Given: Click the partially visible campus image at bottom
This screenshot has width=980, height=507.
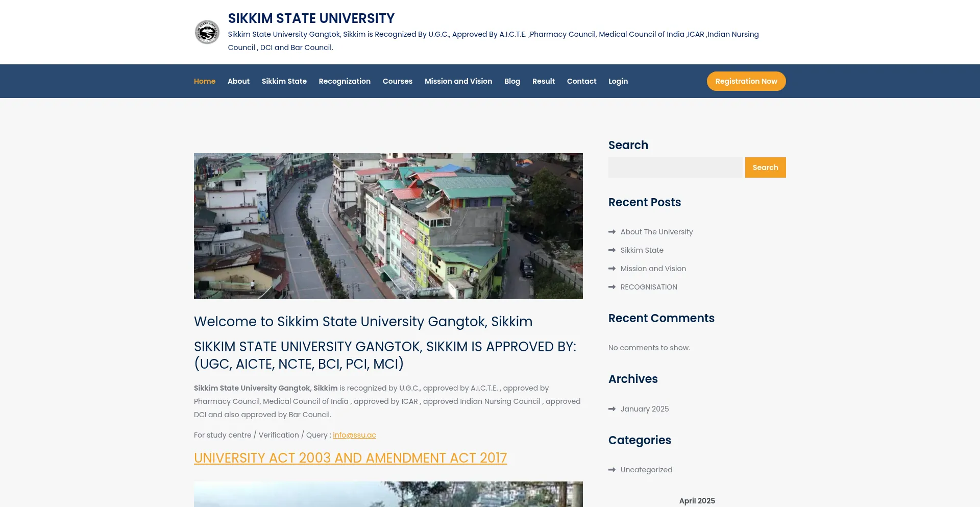Looking at the screenshot, I should (388, 494).
